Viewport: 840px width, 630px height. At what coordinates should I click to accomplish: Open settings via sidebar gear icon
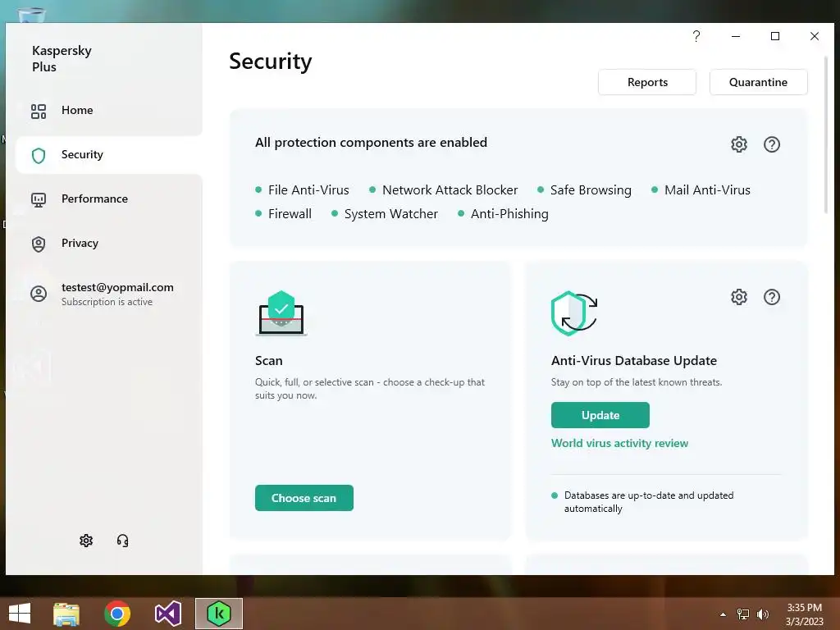pyautogui.click(x=85, y=541)
